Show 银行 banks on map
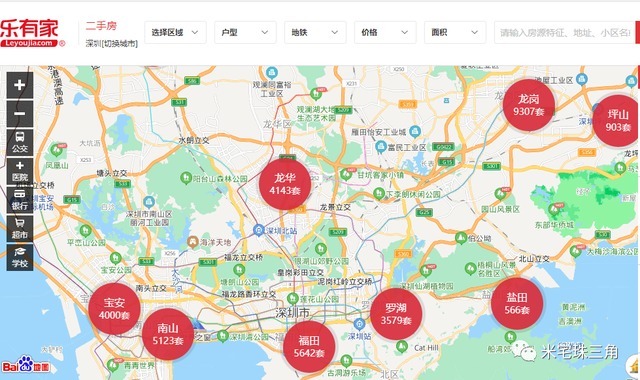The width and height of the screenshot is (640, 380). click(20, 200)
